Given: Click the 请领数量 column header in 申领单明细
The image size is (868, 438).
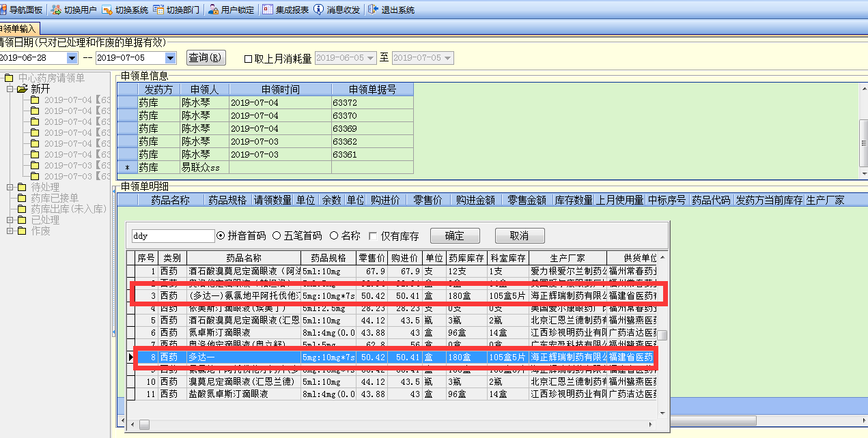Looking at the screenshot, I should (273, 200).
